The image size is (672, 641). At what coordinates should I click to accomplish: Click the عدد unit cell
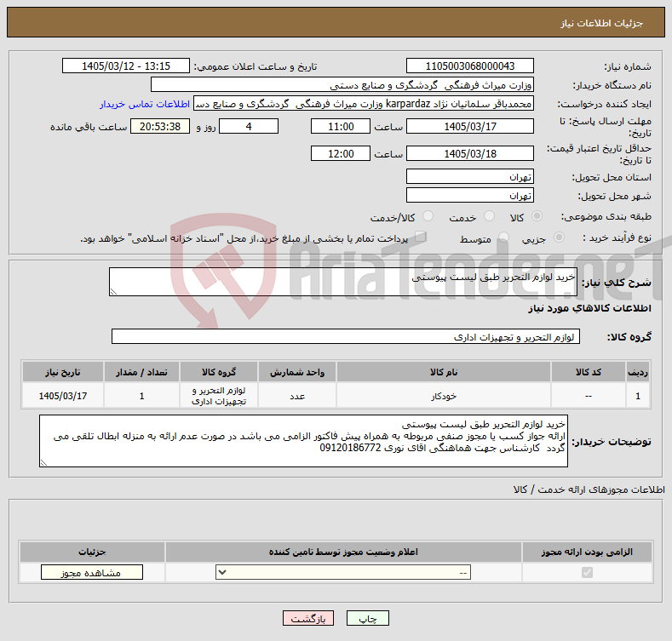[297, 396]
